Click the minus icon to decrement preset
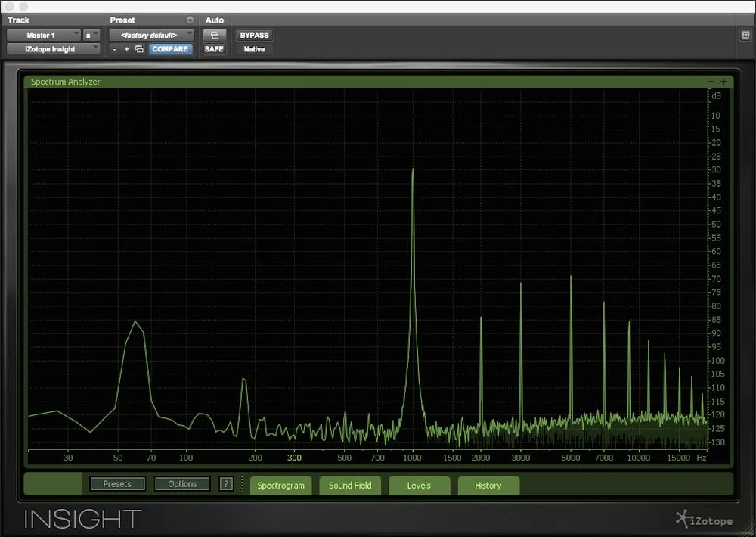The image size is (756, 537). click(113, 48)
